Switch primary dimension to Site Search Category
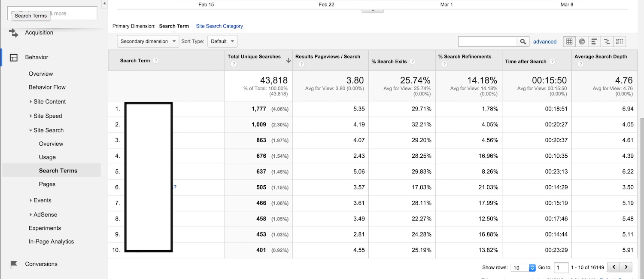 219,26
